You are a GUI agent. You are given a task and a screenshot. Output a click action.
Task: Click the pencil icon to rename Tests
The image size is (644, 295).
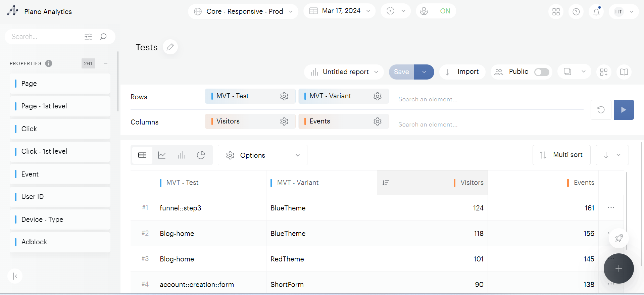(170, 47)
